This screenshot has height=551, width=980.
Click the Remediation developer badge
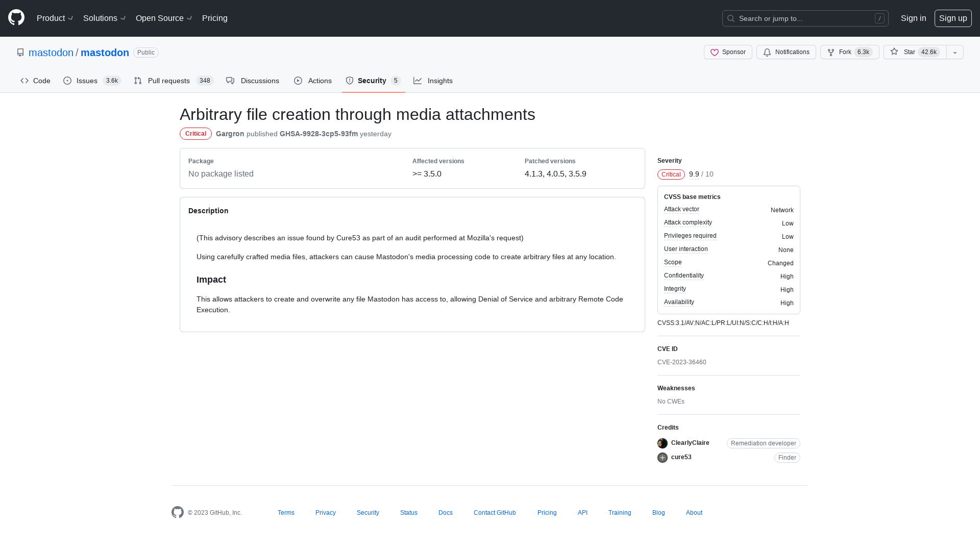764,443
